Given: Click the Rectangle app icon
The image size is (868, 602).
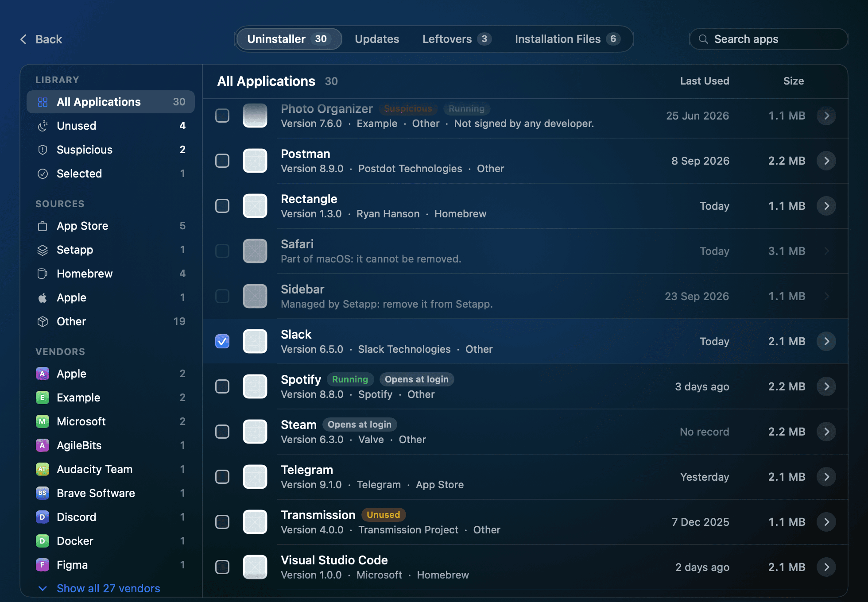Looking at the screenshot, I should [255, 206].
